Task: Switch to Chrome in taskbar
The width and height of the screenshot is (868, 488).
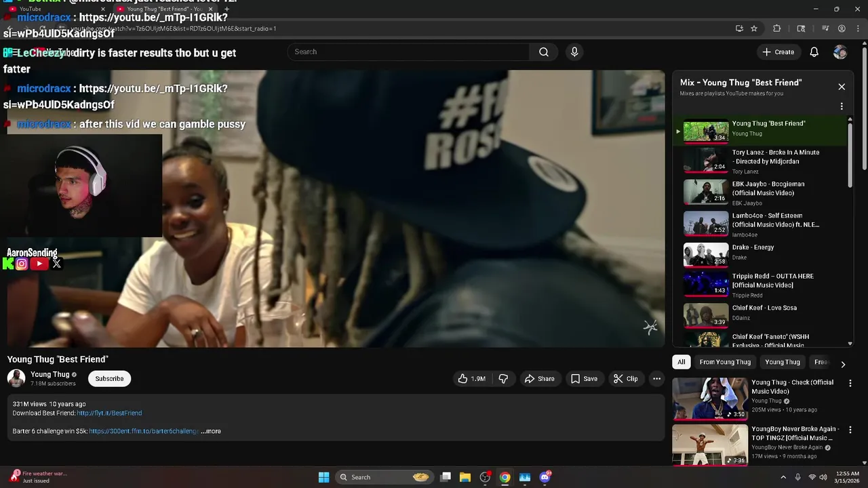Action: [505, 477]
